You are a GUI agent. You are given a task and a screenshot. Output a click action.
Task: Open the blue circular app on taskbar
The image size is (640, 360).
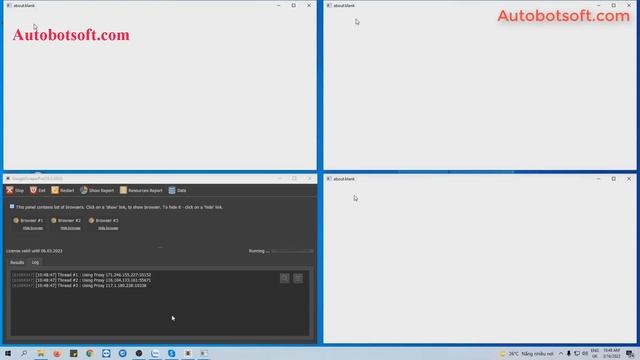[122, 353]
